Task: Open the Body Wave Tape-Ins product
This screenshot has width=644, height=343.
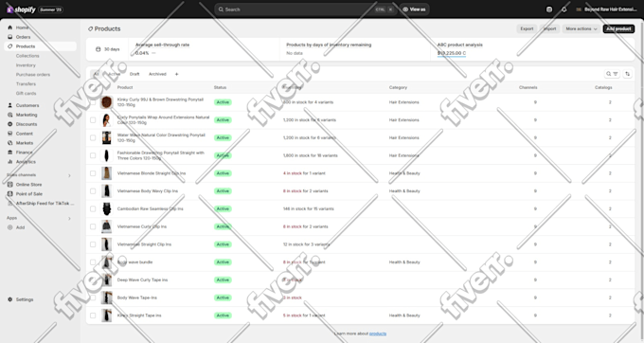Action: [136, 298]
